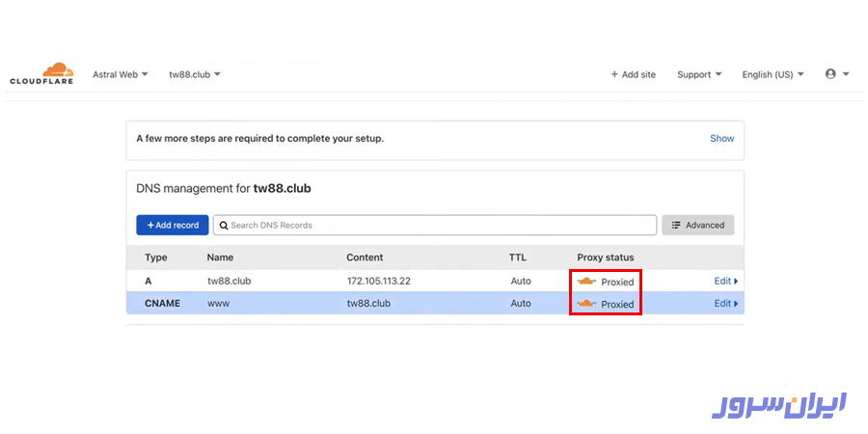The width and height of the screenshot is (868, 434).
Task: Change language from English (US)
Action: [x=773, y=74]
